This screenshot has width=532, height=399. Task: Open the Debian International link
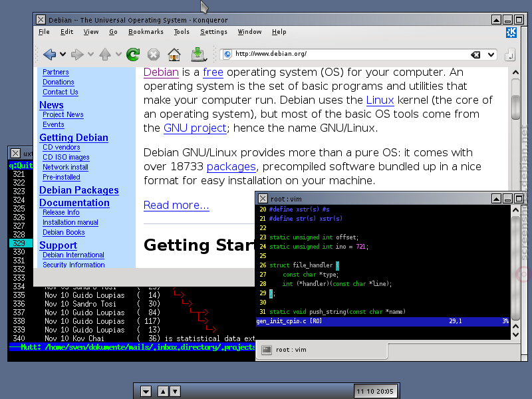[x=73, y=255]
